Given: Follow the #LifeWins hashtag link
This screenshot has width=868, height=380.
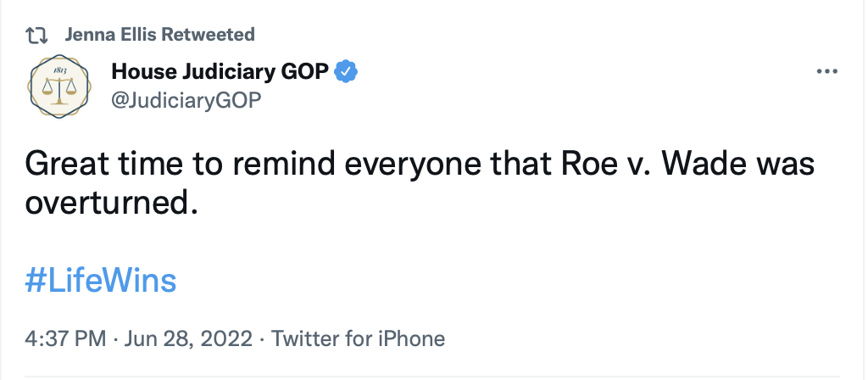Looking at the screenshot, I should coord(101,280).
